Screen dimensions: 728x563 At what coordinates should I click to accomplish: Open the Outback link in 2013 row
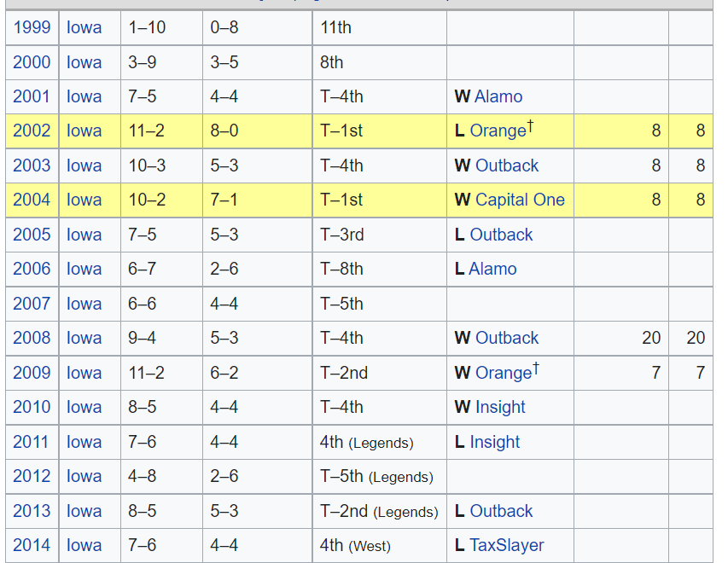point(501,511)
